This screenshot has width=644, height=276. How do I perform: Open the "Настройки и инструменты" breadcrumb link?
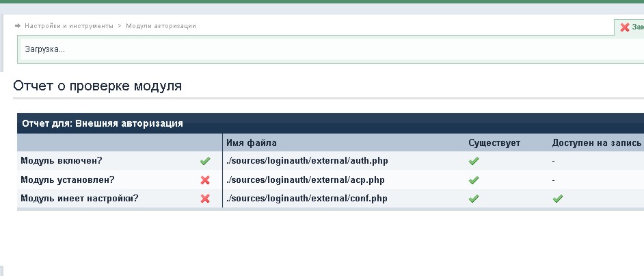(68, 25)
